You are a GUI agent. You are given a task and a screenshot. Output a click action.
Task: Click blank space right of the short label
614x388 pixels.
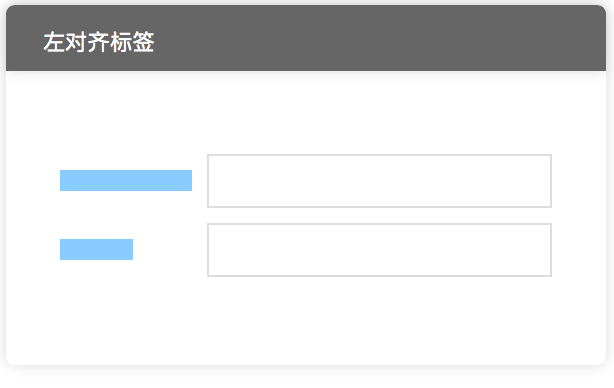coord(170,249)
